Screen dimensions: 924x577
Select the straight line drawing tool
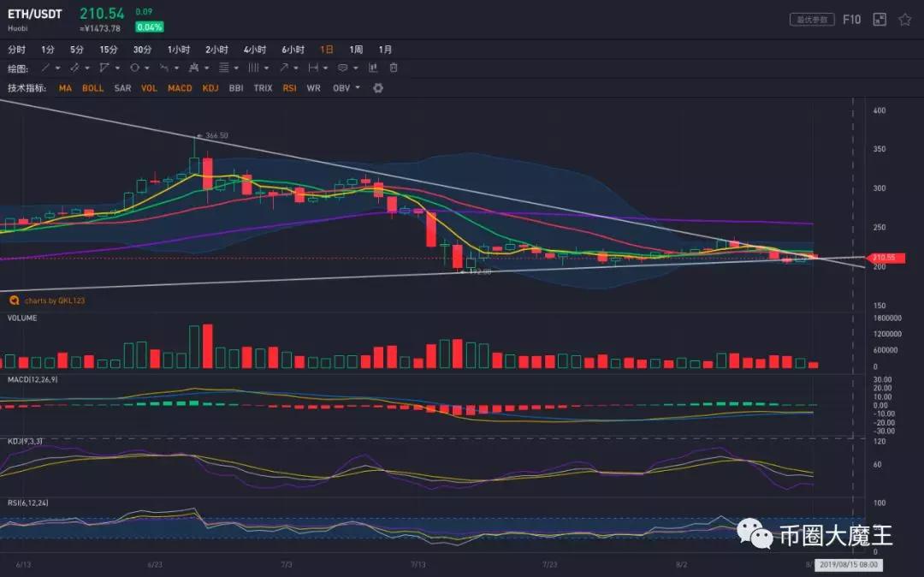pos(45,68)
